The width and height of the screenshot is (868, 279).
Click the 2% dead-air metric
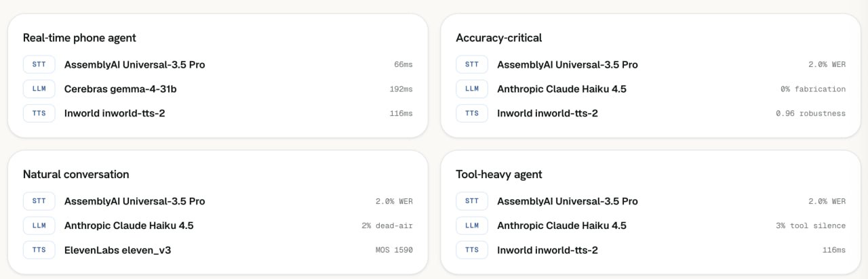point(387,226)
